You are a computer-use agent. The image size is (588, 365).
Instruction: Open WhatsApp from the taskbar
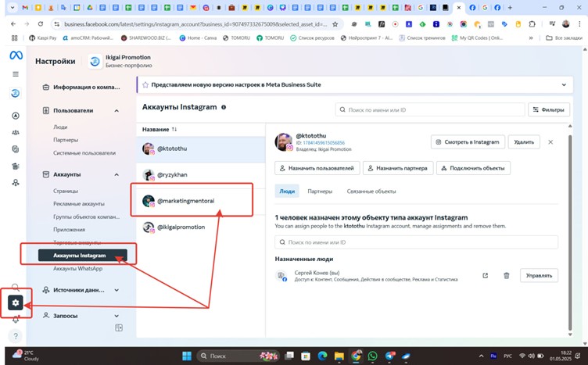coord(373,356)
